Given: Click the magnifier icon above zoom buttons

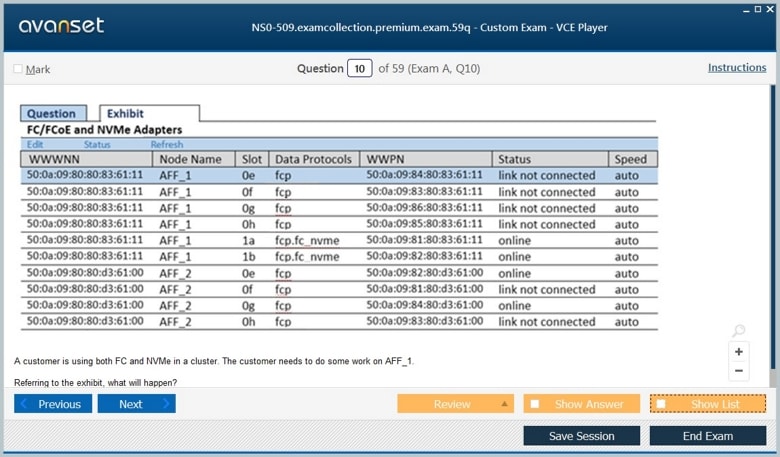Looking at the screenshot, I should pos(739,330).
